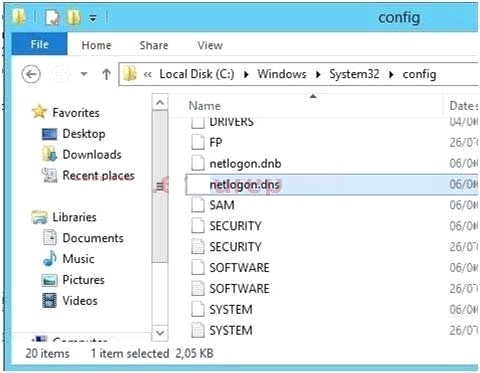Open Documents library
Screen dimensions: 480x373
pos(93,238)
